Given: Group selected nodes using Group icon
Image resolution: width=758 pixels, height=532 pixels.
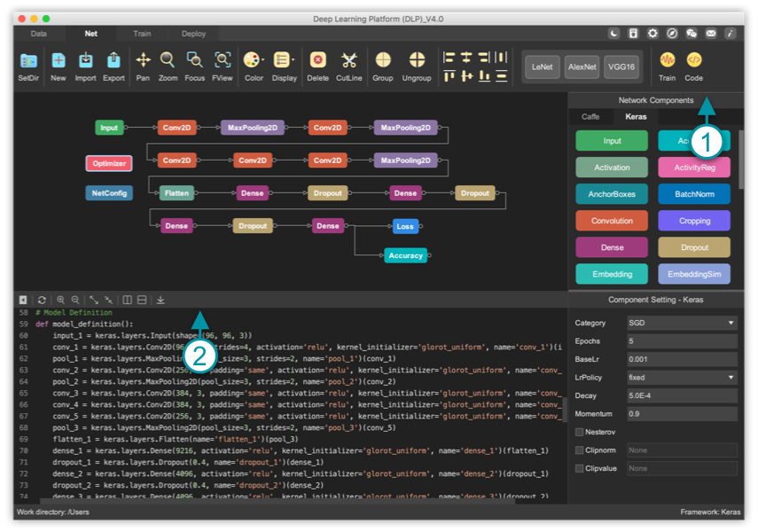Looking at the screenshot, I should coord(383,61).
